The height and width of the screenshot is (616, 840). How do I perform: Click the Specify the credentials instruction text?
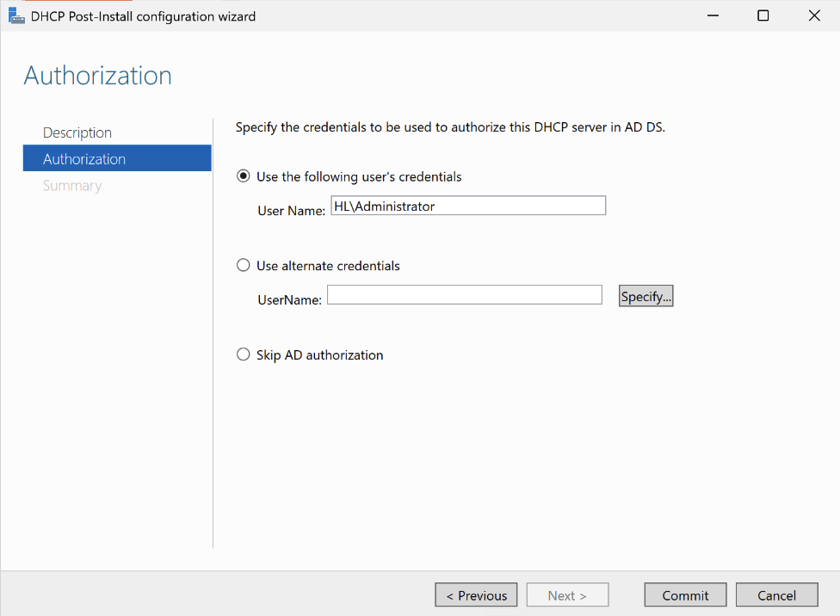[x=450, y=127]
